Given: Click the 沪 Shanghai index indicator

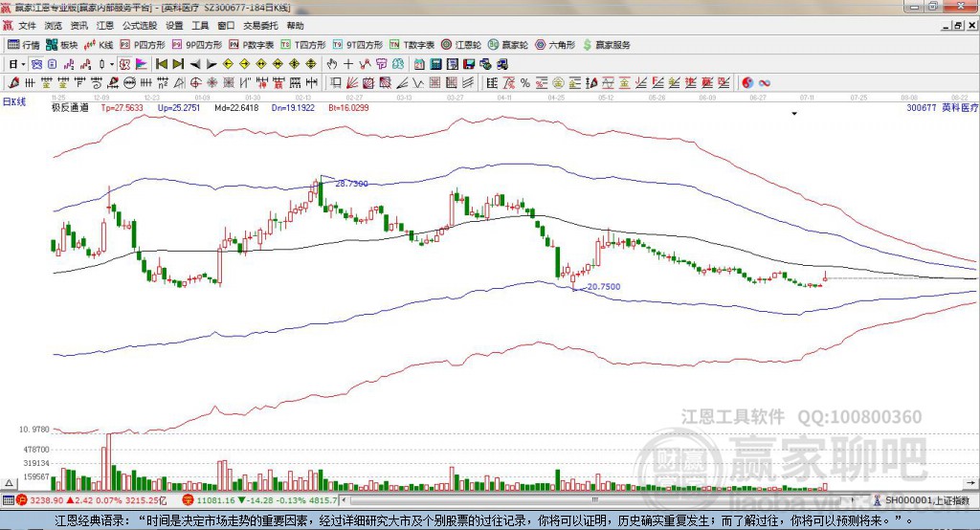Looking at the screenshot, I should (x=22, y=500).
